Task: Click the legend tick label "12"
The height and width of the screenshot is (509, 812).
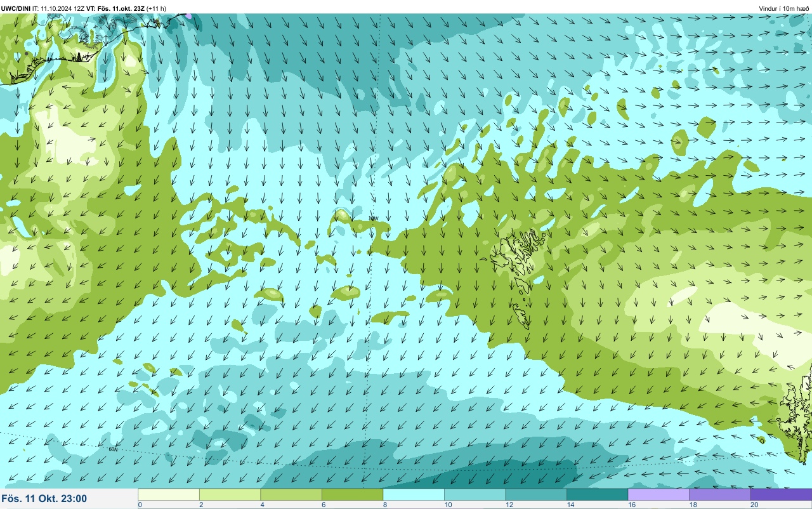Action: (508, 505)
